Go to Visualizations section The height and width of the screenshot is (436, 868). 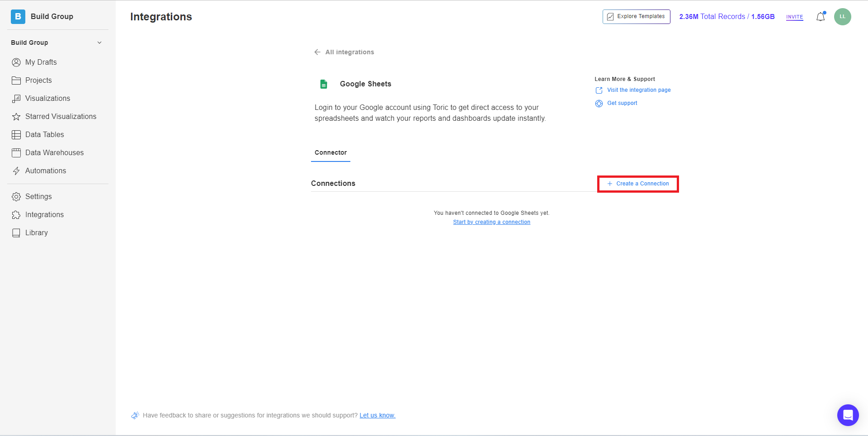coord(47,98)
